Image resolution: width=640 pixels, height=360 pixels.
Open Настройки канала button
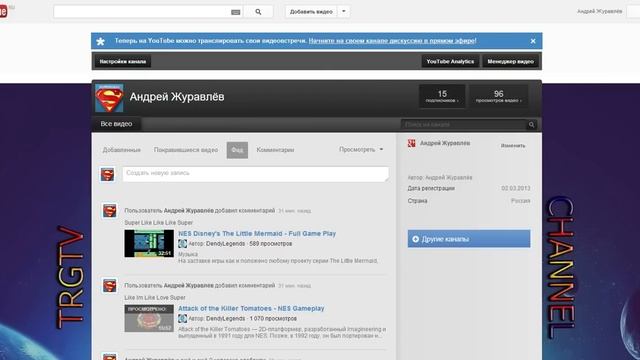tap(123, 62)
